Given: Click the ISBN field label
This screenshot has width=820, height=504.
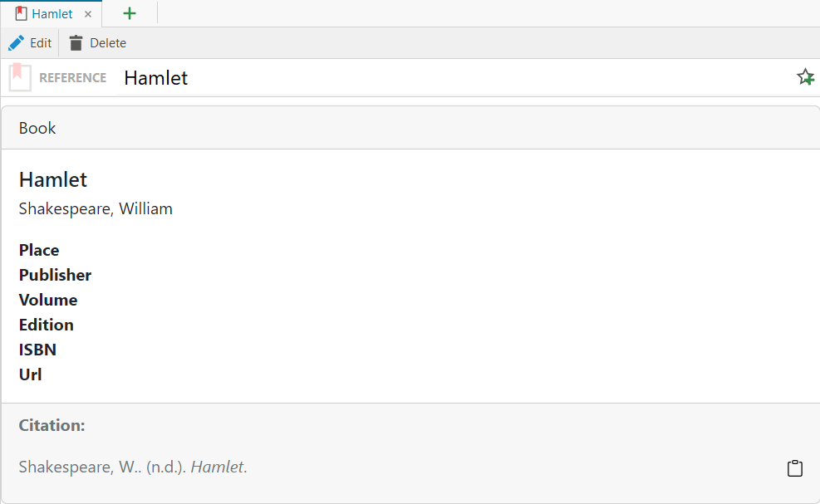Looking at the screenshot, I should [37, 350].
